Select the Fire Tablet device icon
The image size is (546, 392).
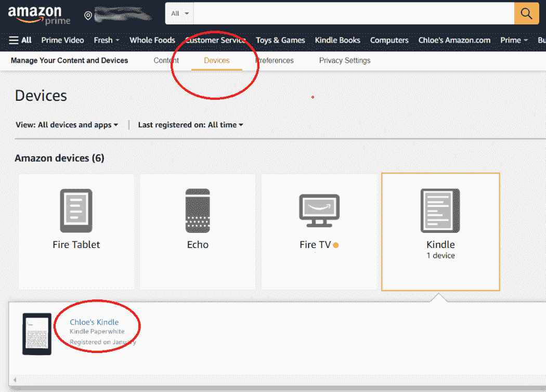[x=76, y=210]
